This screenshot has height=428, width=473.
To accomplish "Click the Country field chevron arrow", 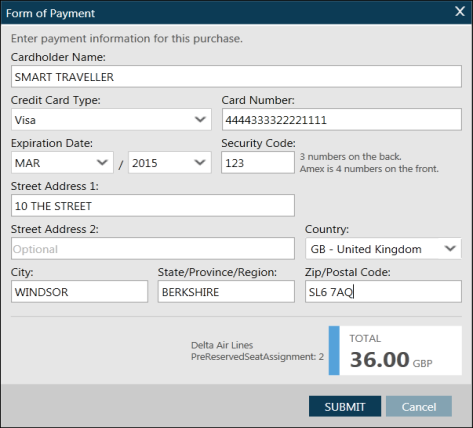I will tap(450, 248).
